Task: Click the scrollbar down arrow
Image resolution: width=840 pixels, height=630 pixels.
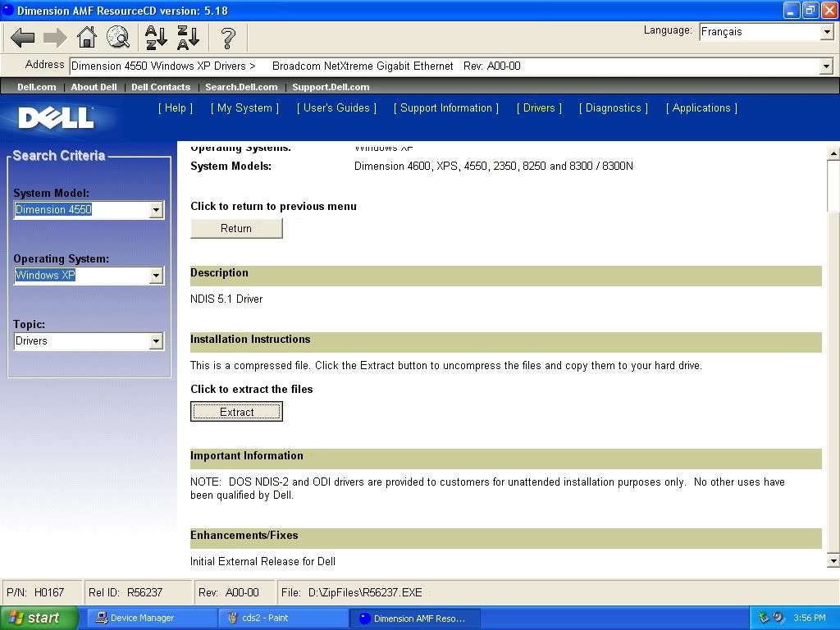Action: tap(833, 561)
